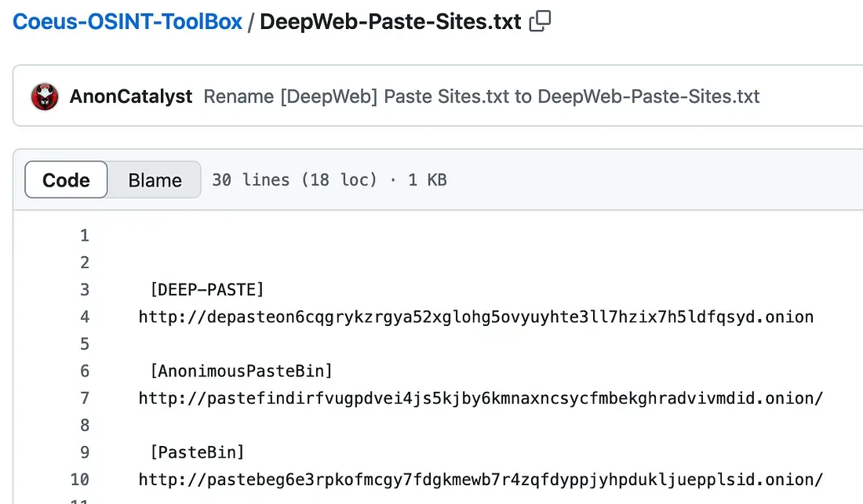863x504 pixels.
Task: Select line number 2 in the gutter
Action: 85,263
